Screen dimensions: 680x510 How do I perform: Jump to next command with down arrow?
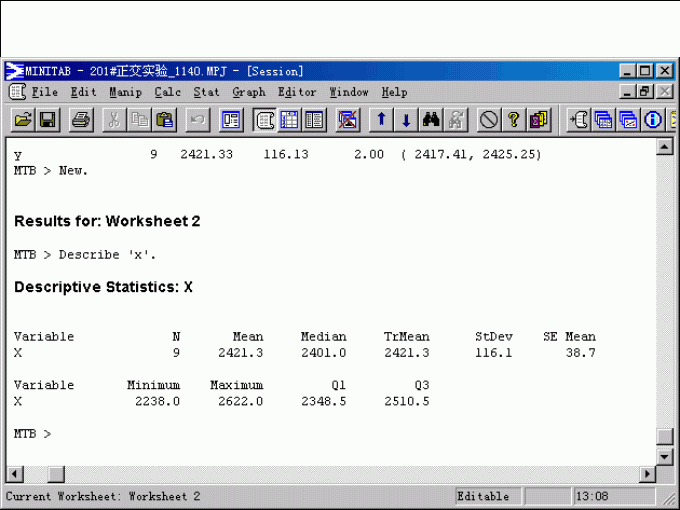coord(406,120)
